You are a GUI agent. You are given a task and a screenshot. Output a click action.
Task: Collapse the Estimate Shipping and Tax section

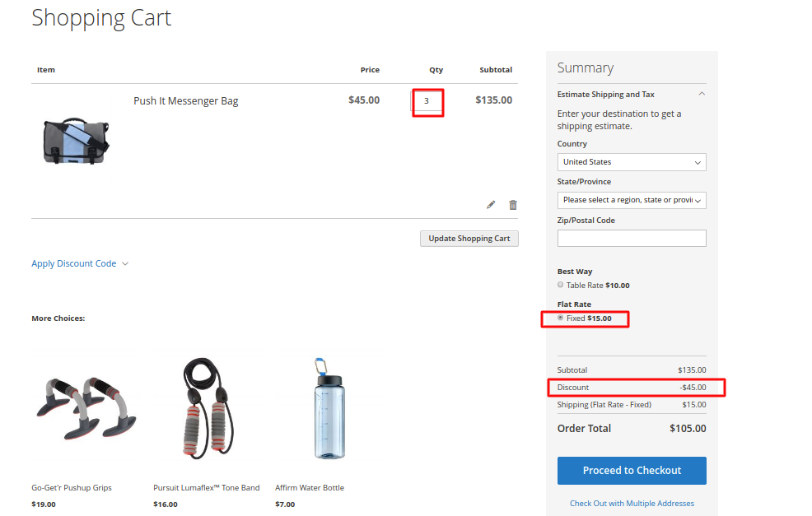[x=702, y=94]
